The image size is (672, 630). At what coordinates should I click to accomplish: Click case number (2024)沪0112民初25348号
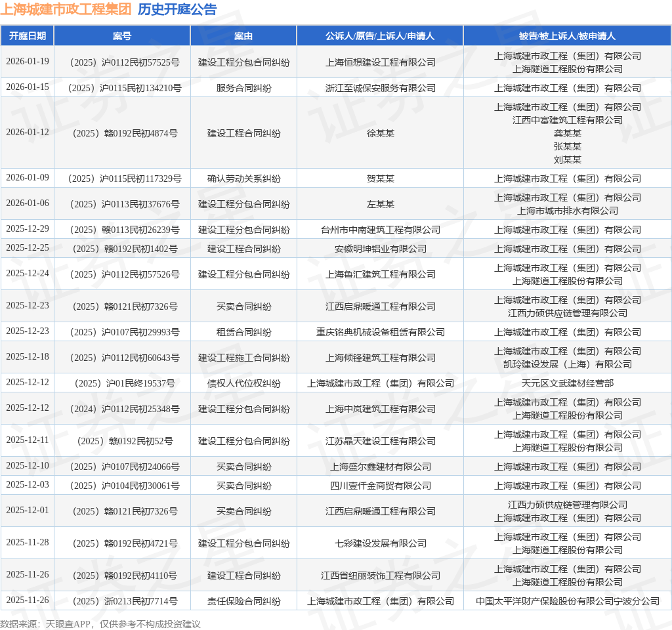pos(122,409)
